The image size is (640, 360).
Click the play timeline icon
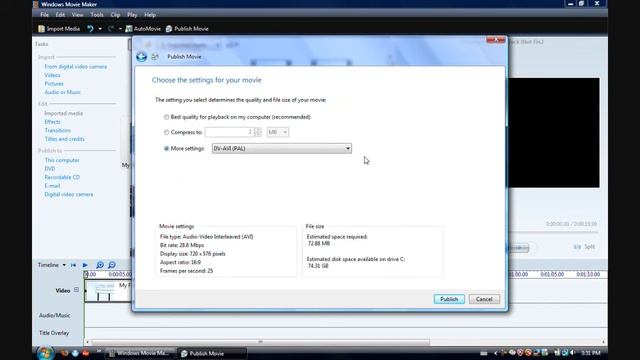pyautogui.click(x=85, y=265)
